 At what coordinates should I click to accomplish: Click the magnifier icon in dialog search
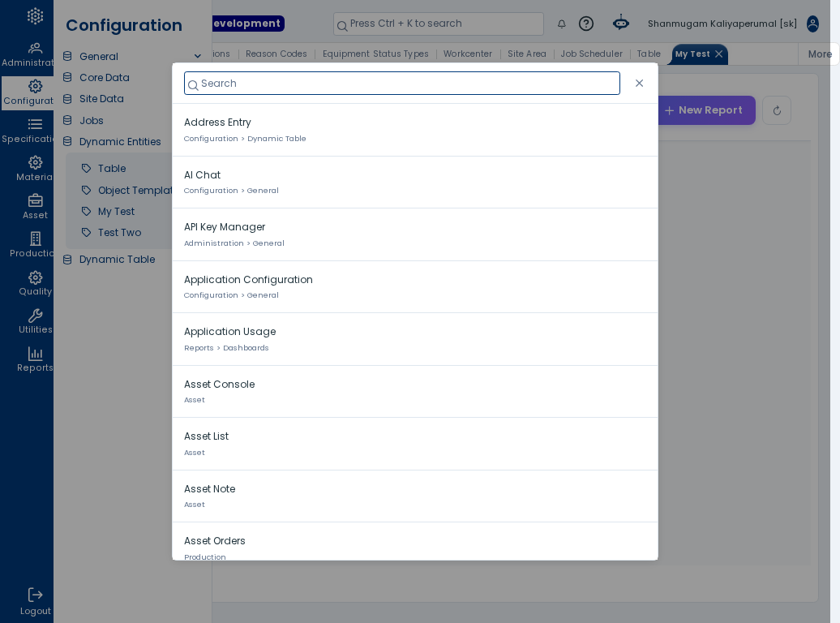pyautogui.click(x=193, y=84)
